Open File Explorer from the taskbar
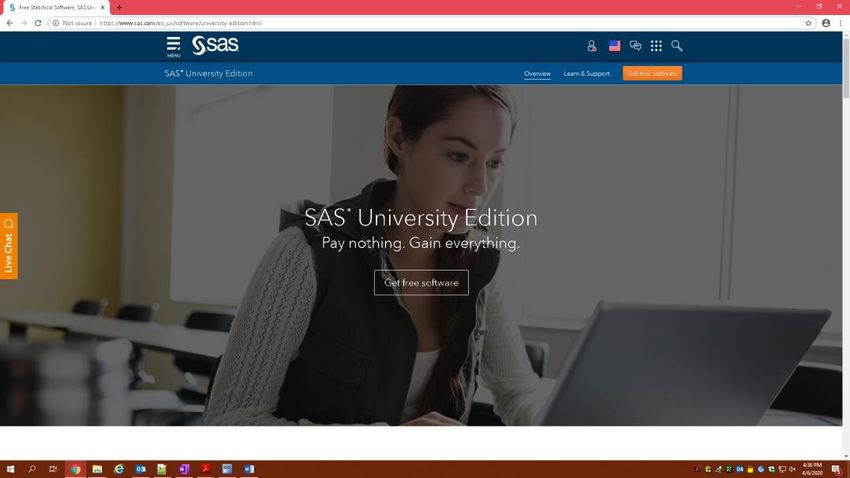Viewport: 850px width, 478px height. click(x=97, y=469)
